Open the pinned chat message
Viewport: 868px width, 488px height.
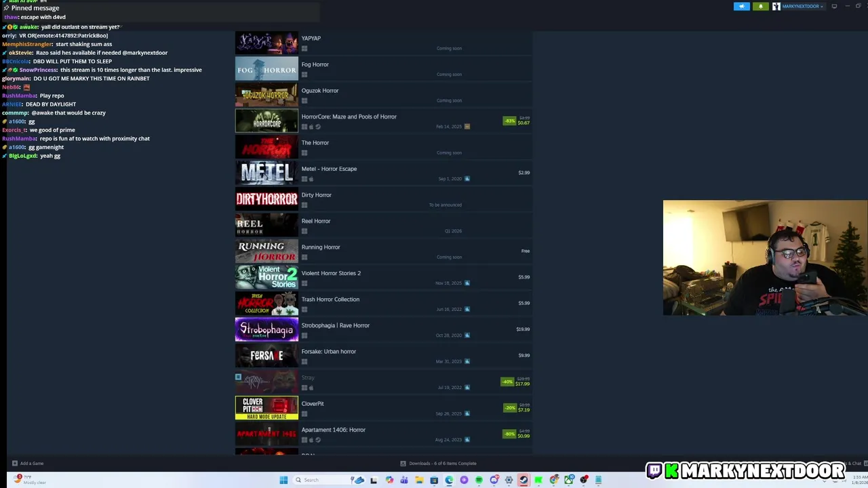point(160,12)
